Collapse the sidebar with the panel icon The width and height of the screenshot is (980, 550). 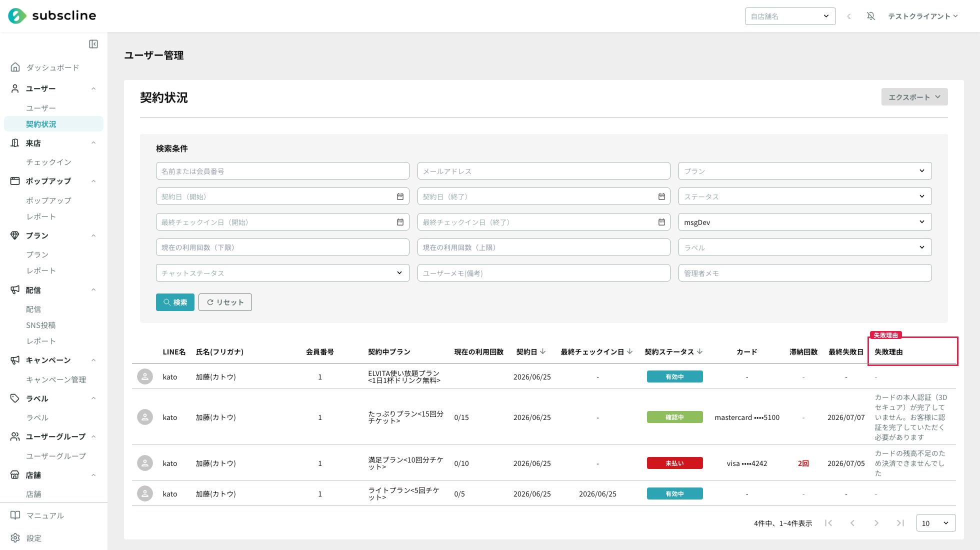(x=93, y=44)
